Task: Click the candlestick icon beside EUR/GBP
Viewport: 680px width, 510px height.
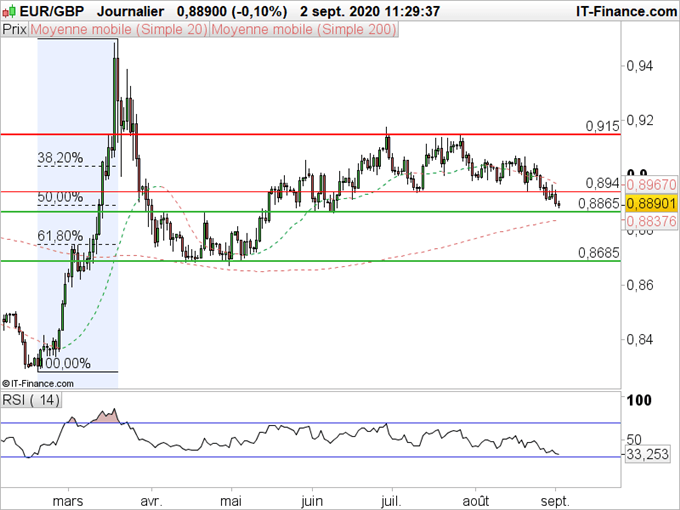Action: (9, 11)
